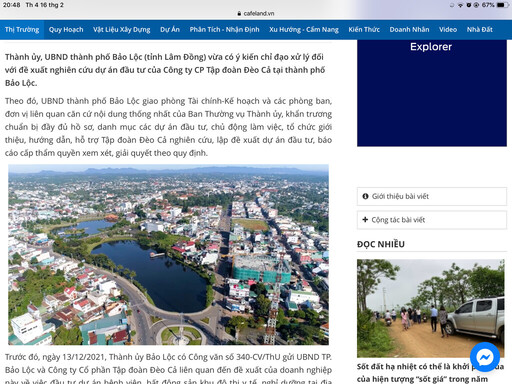
Task: Click the ĐỌC NHIỀU section heading
Action: click(381, 244)
